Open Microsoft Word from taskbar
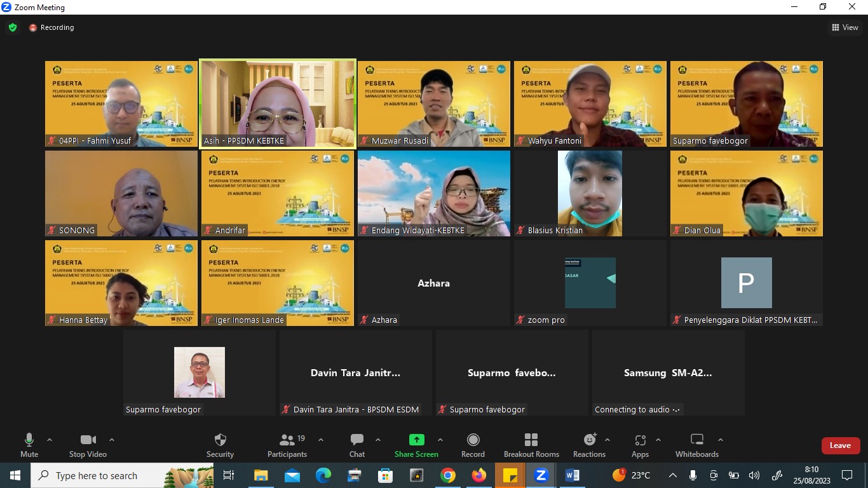This screenshot has height=488, width=868. 573,475
